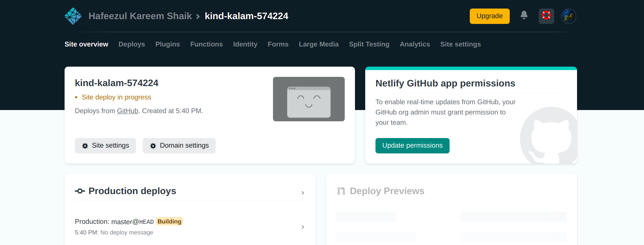Open the Hafeezul Kareem Shaik team link

point(140,16)
